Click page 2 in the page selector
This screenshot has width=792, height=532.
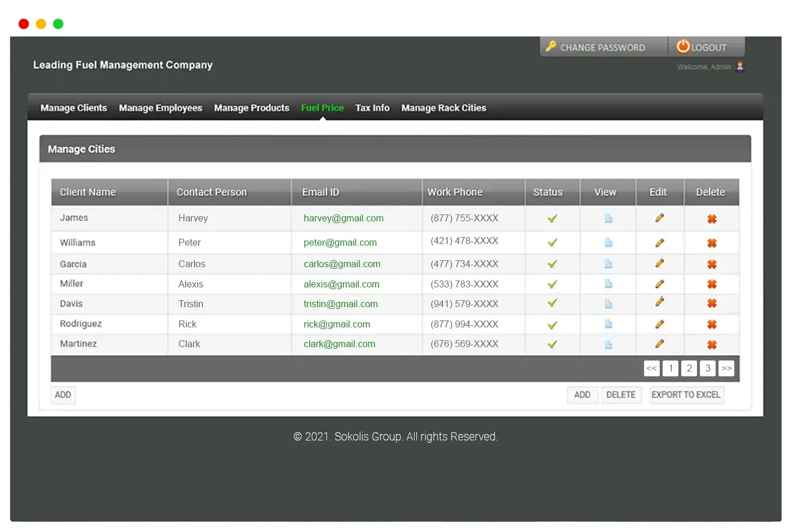(x=689, y=368)
